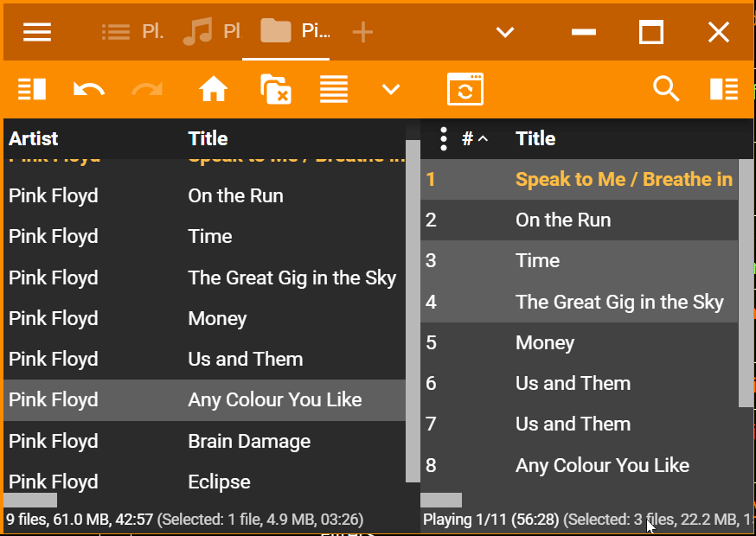This screenshot has height=536, width=756.
Task: Switch to the music note tab
Action: [x=211, y=33]
